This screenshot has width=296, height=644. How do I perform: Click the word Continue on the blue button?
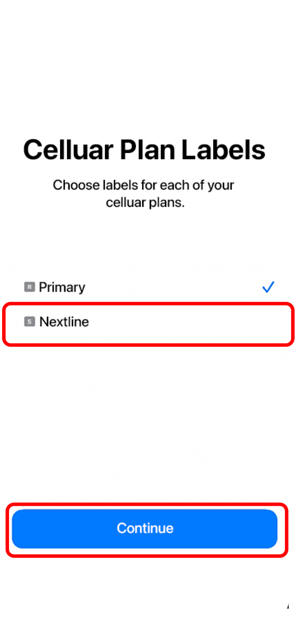[145, 528]
